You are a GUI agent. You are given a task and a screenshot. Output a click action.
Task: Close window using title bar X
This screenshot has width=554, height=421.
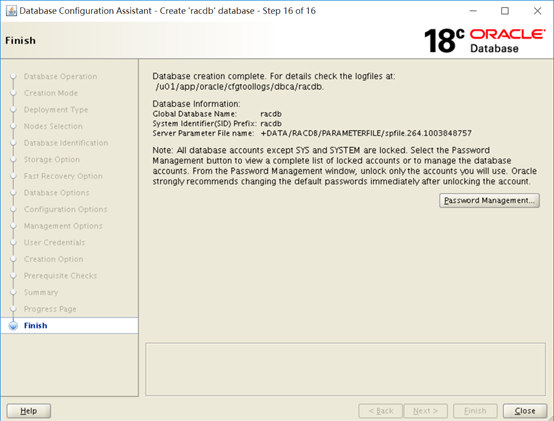[537, 11]
